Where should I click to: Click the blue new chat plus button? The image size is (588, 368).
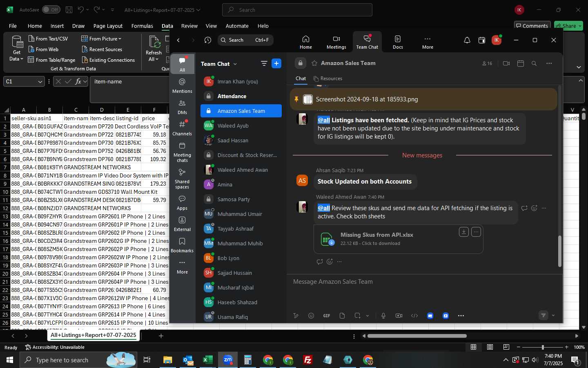pos(276,63)
